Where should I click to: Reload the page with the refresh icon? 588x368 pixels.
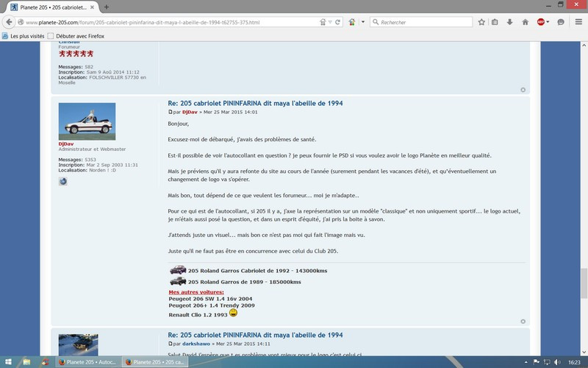(x=337, y=22)
